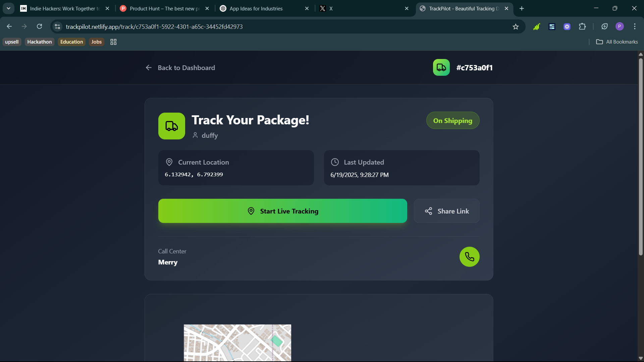Open the All Bookmarks folder
Screen dimensions: 644x362
617,42
